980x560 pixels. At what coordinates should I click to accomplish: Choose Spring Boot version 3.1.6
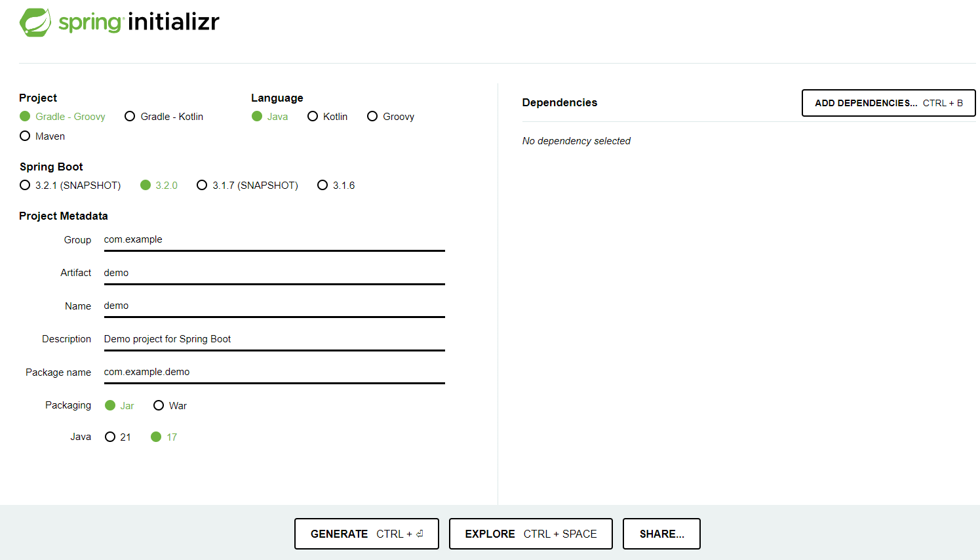[x=336, y=186]
